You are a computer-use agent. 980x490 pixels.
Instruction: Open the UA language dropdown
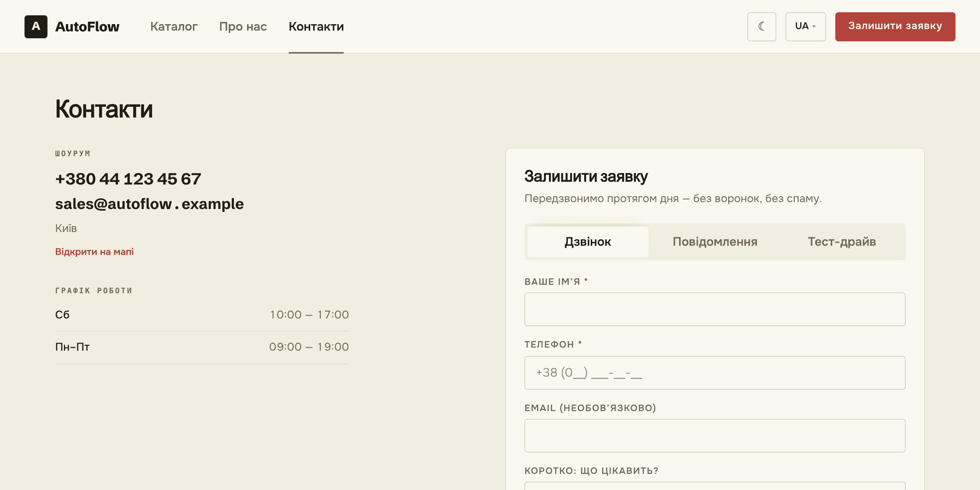(x=805, y=26)
